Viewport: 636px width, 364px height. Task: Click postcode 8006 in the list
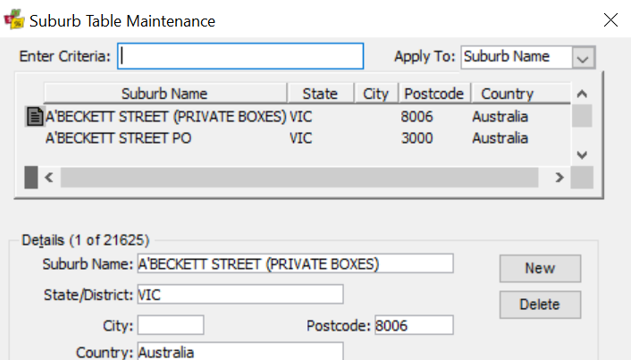coord(417,117)
